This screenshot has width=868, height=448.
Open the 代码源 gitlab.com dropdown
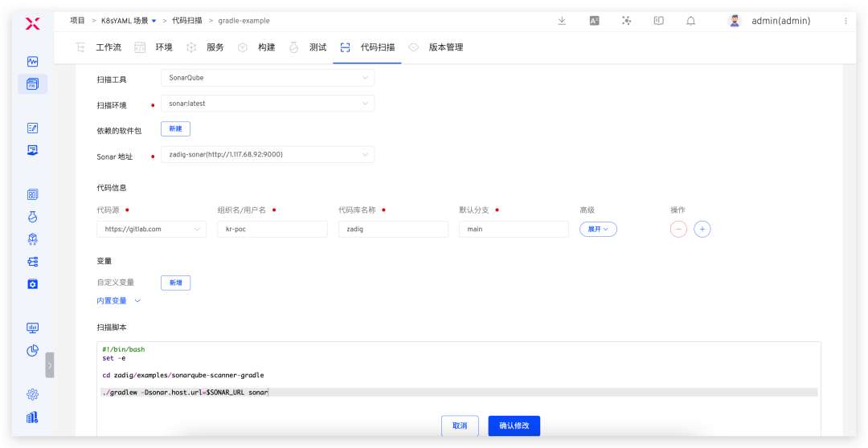(152, 229)
